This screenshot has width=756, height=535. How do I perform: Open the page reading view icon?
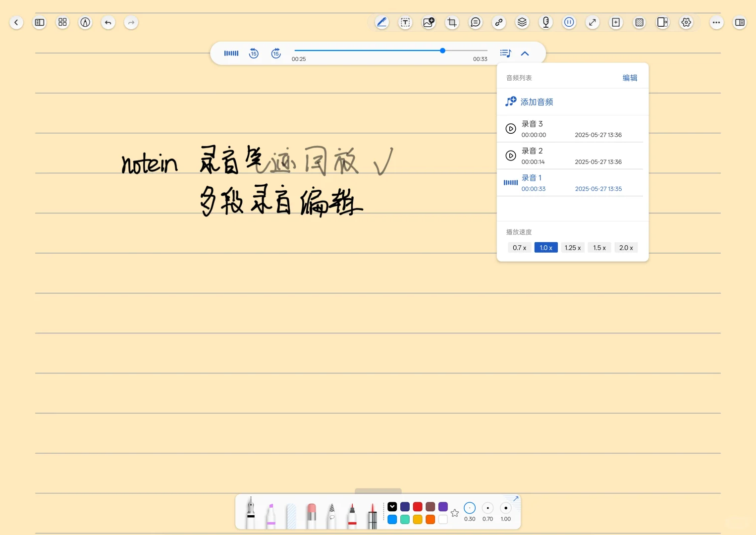[40, 22]
